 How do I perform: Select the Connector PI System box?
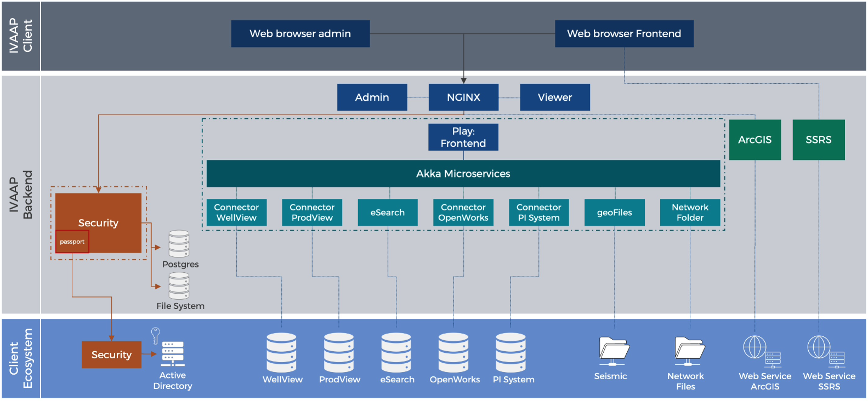(539, 213)
